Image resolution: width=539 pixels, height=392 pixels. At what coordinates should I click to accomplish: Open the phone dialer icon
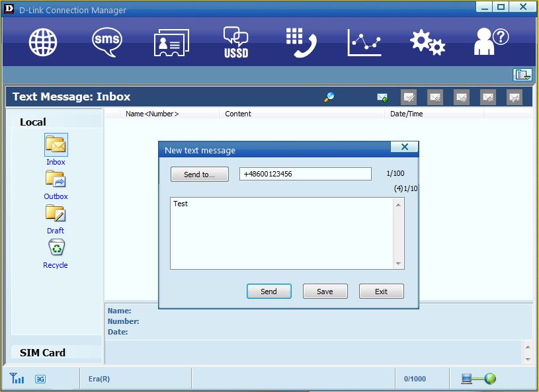click(x=301, y=42)
